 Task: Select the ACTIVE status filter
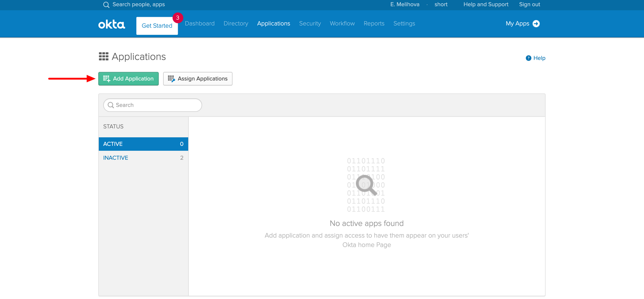(x=143, y=144)
